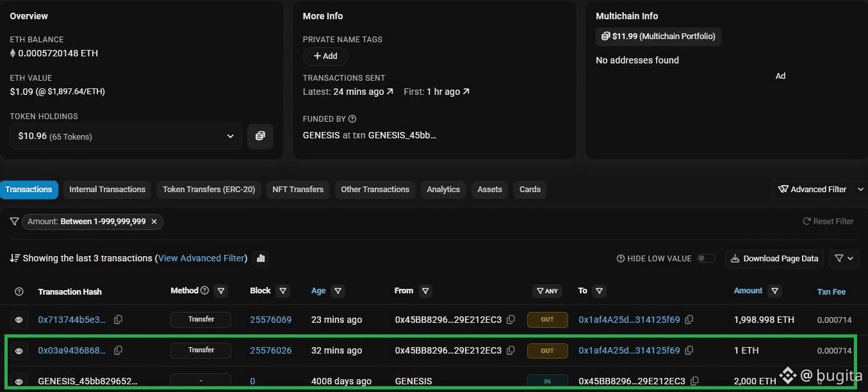Copy From address in 23 mins ago row

[x=511, y=319]
